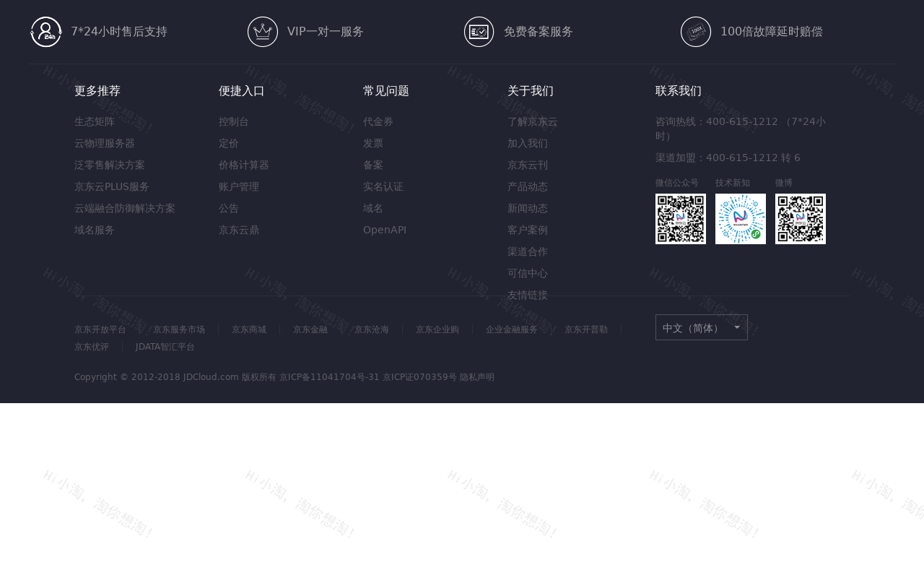Click the 京ICP备11041704号-31 filing link
Screen dimensions: 924x578
click(x=328, y=376)
